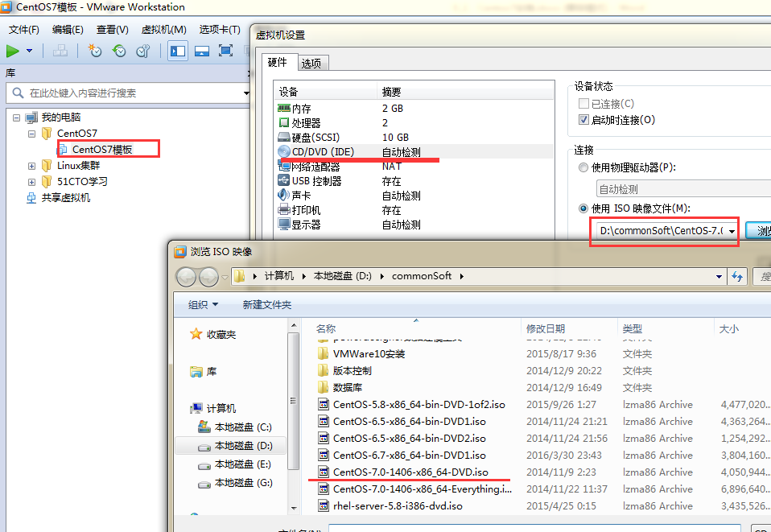771x532 pixels.
Task: Open the library search dropdown arrow
Action: point(246,93)
